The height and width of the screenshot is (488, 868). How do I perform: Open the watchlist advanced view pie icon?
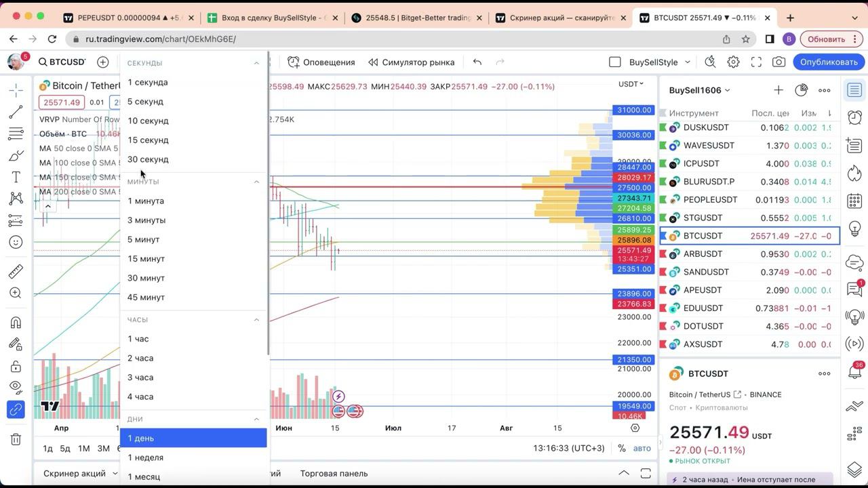(802, 90)
